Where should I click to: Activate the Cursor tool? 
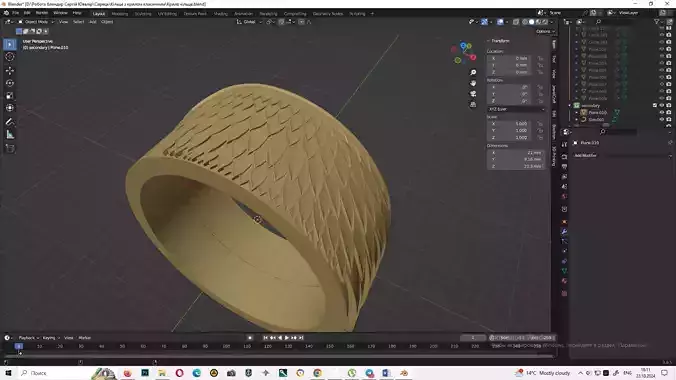coord(10,57)
